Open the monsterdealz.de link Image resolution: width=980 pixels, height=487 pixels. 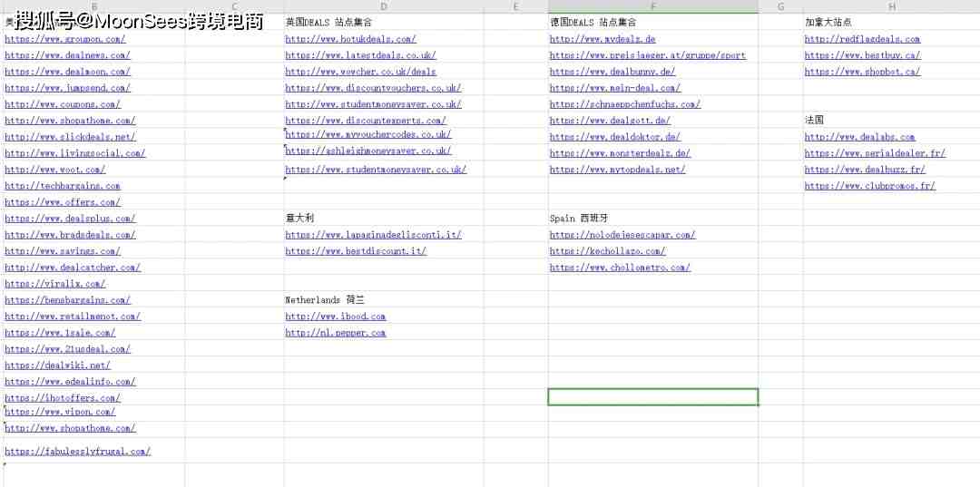(x=620, y=153)
